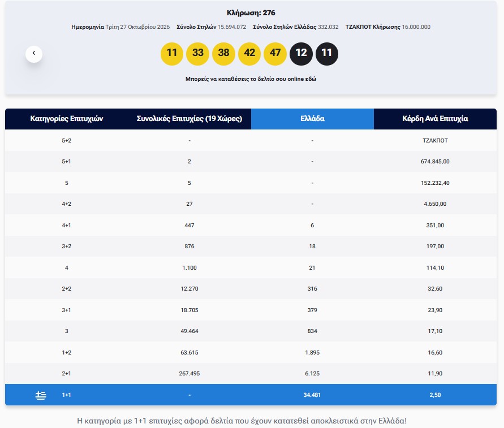Click Greece wins value 34.481
Viewport: 504px width, 428px height.
click(x=312, y=395)
